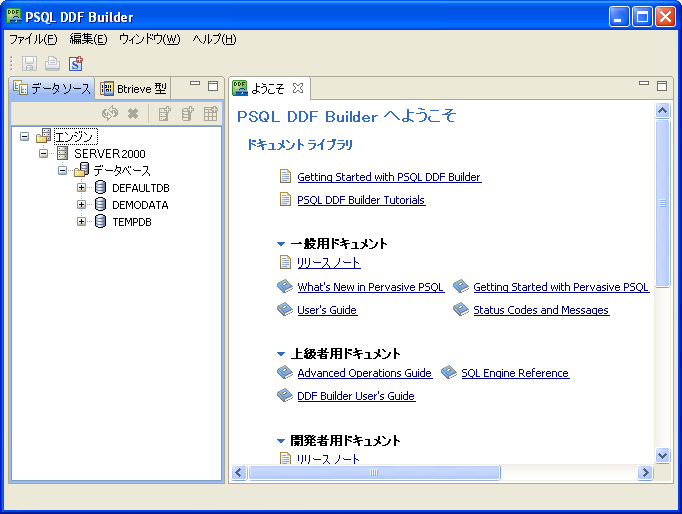Click the vertical scrollbar down arrow

662,455
